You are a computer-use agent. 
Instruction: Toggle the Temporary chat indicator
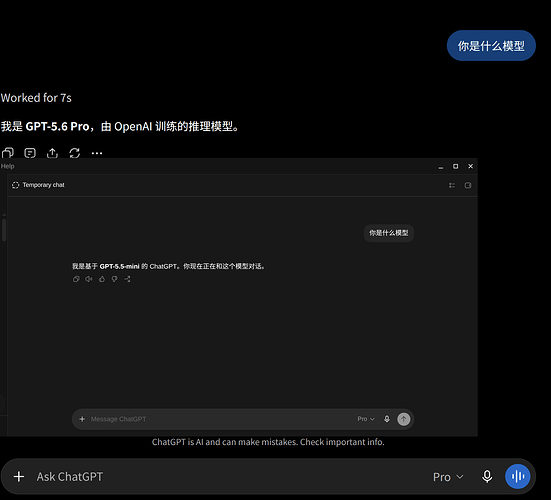tap(38, 185)
